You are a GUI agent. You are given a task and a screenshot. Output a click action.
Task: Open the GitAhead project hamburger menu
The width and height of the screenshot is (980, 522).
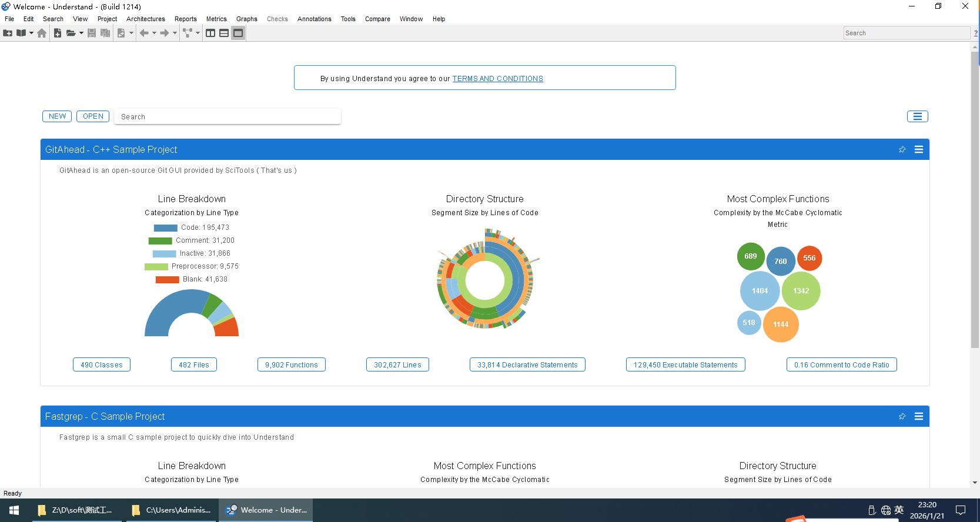point(918,150)
